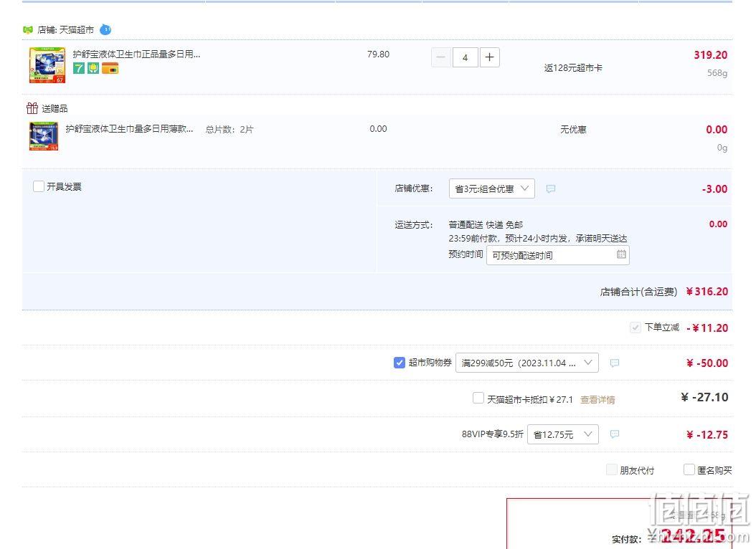Open the gift item thumbnail image
This screenshot has width=756, height=549.
click(44, 136)
